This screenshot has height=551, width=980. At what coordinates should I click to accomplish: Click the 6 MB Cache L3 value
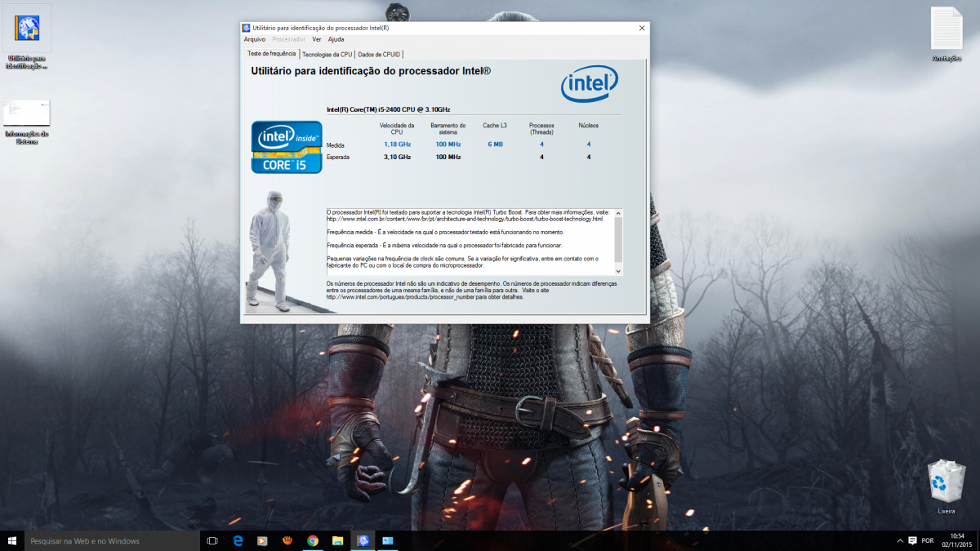pyautogui.click(x=495, y=144)
